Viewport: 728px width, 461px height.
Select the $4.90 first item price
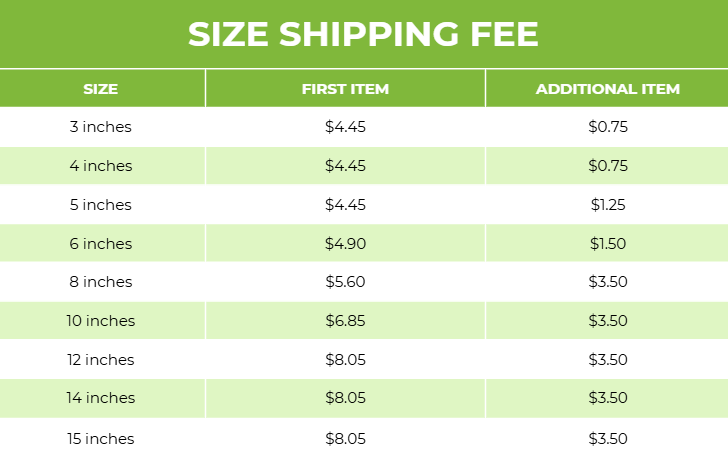[345, 244]
